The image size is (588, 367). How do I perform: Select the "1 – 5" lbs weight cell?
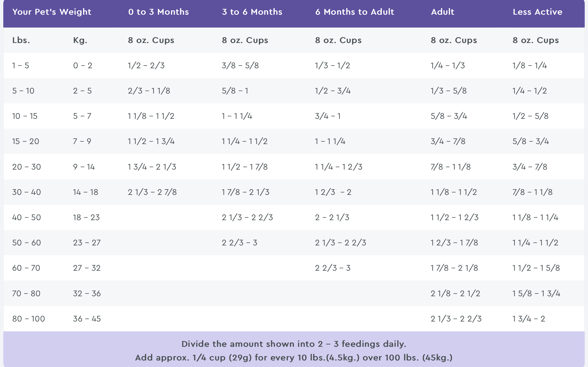coord(21,65)
